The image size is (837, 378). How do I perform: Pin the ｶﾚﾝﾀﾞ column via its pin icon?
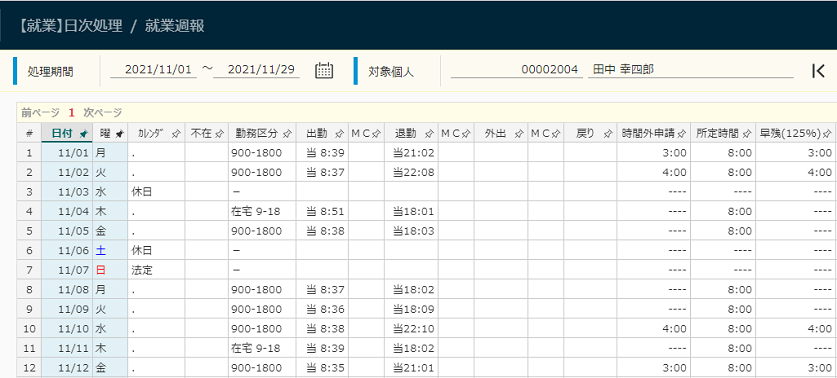(x=176, y=135)
